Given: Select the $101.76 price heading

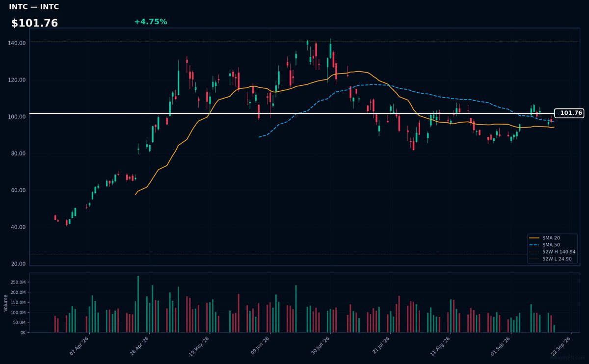Looking at the screenshot, I should 34,23.
